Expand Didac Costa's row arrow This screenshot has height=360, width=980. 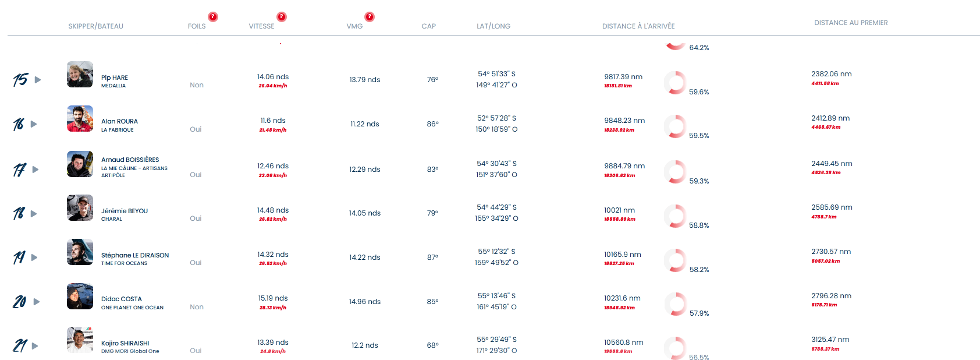(37, 302)
